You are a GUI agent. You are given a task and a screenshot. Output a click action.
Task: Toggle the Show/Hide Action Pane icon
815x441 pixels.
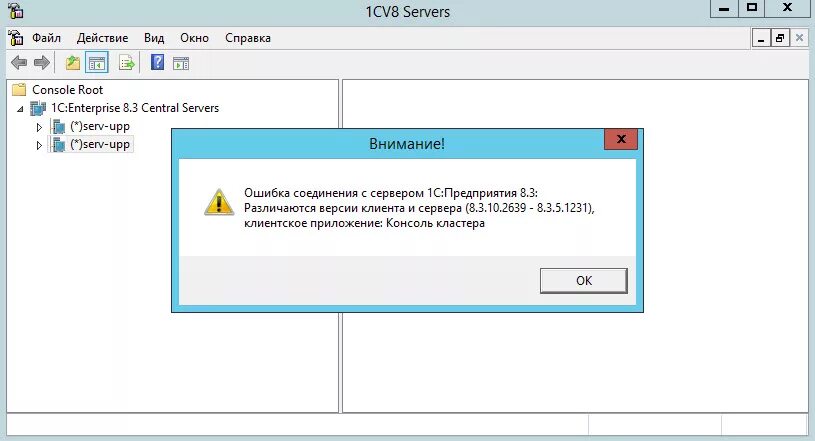(181, 63)
